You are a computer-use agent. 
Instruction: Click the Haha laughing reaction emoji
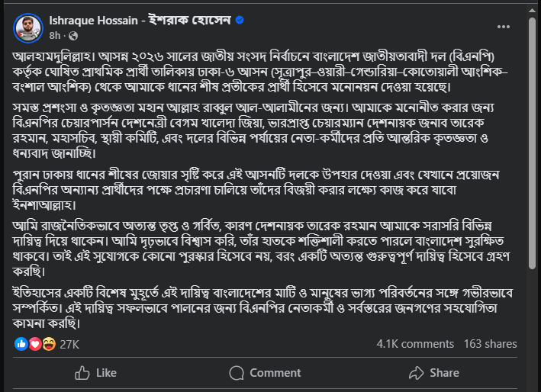[x=47, y=344]
